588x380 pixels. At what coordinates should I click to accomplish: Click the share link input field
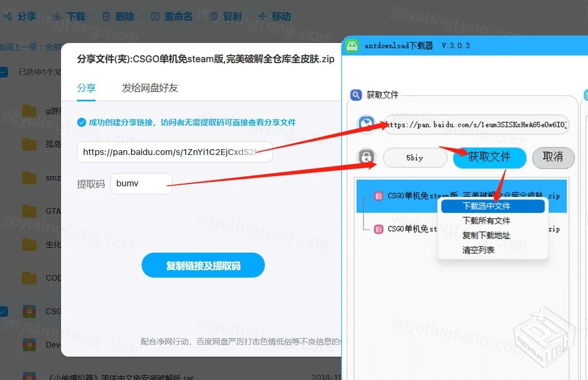[175, 152]
